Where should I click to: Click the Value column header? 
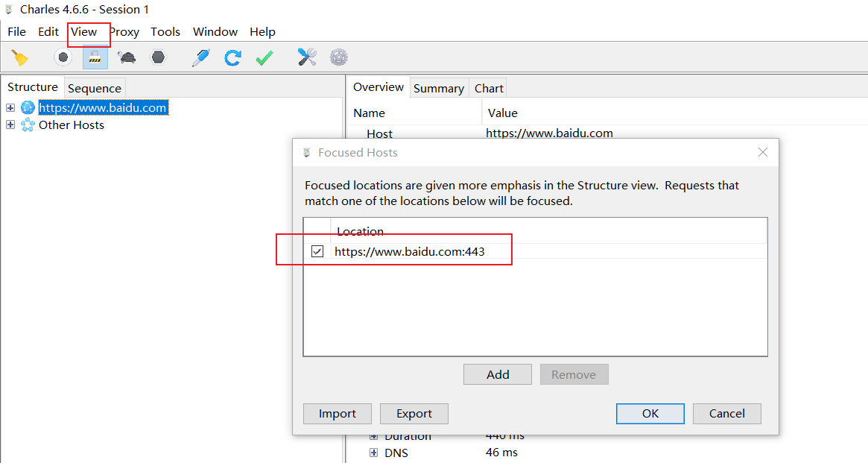tap(503, 113)
